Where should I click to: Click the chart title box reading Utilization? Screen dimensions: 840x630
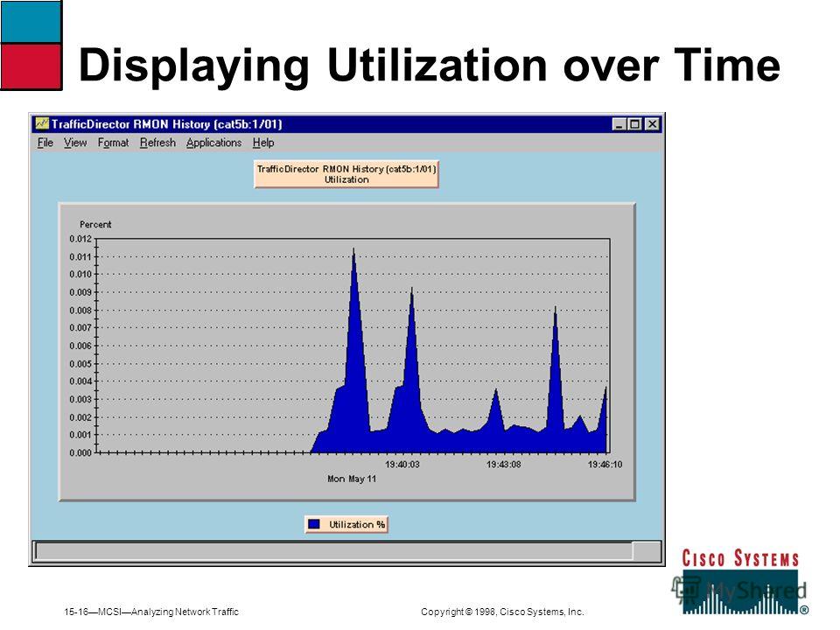click(346, 174)
